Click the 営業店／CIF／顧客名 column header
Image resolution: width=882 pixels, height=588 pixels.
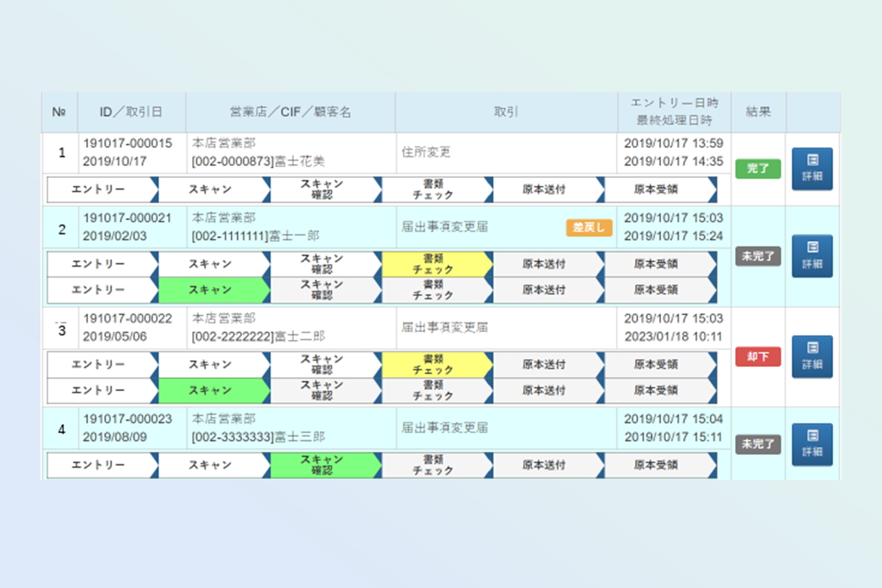click(290, 112)
